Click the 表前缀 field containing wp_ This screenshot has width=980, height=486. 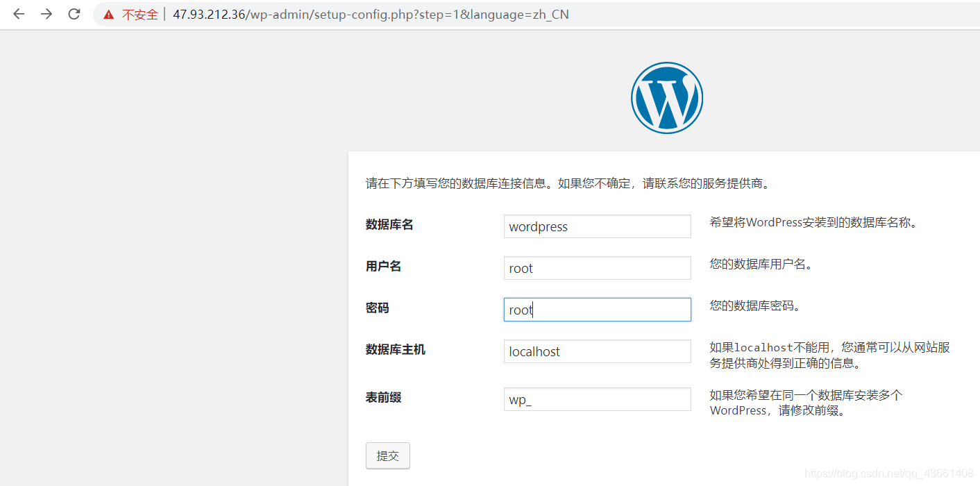point(598,399)
